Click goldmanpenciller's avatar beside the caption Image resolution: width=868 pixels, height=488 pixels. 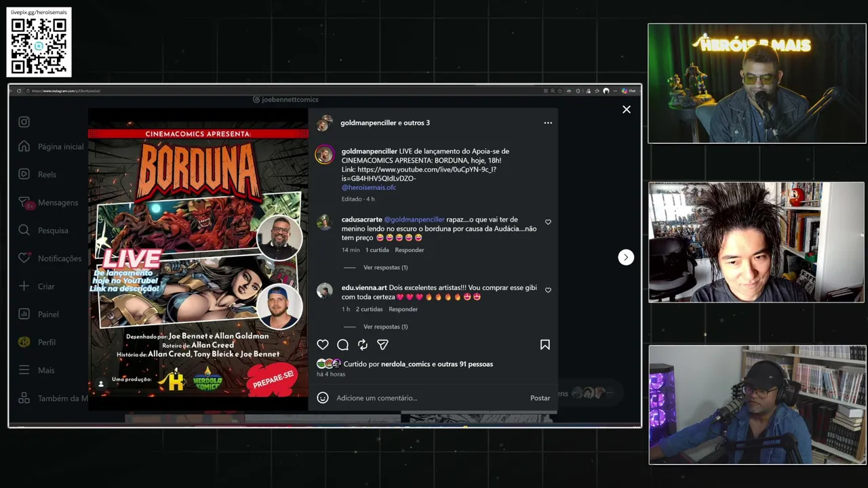point(325,155)
